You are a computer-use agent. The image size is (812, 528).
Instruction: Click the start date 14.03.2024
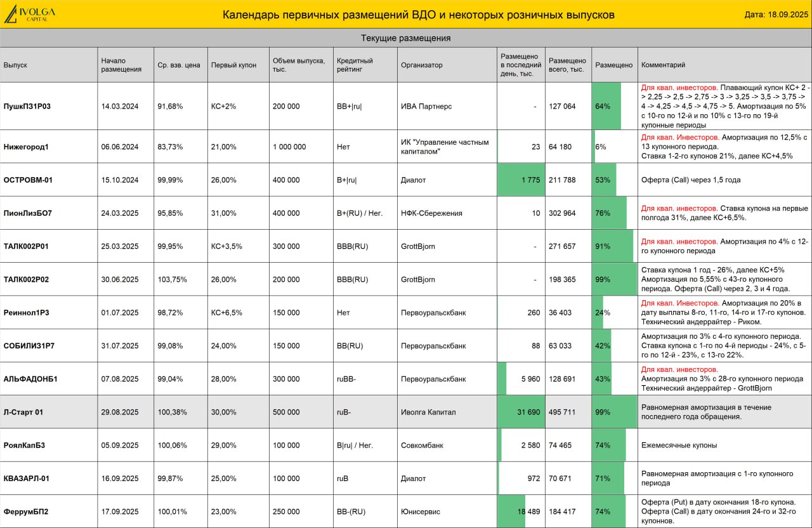click(120, 106)
